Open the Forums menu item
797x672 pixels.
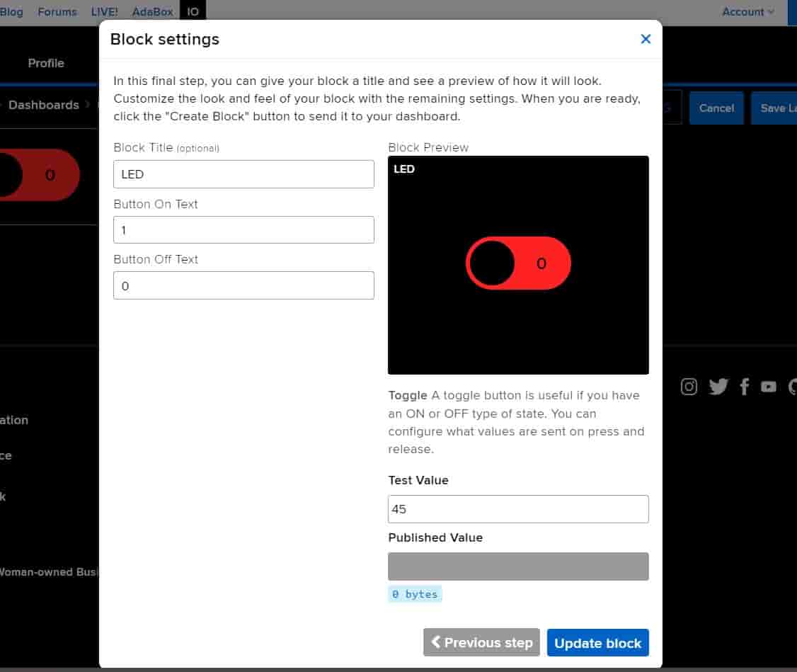pyautogui.click(x=57, y=11)
